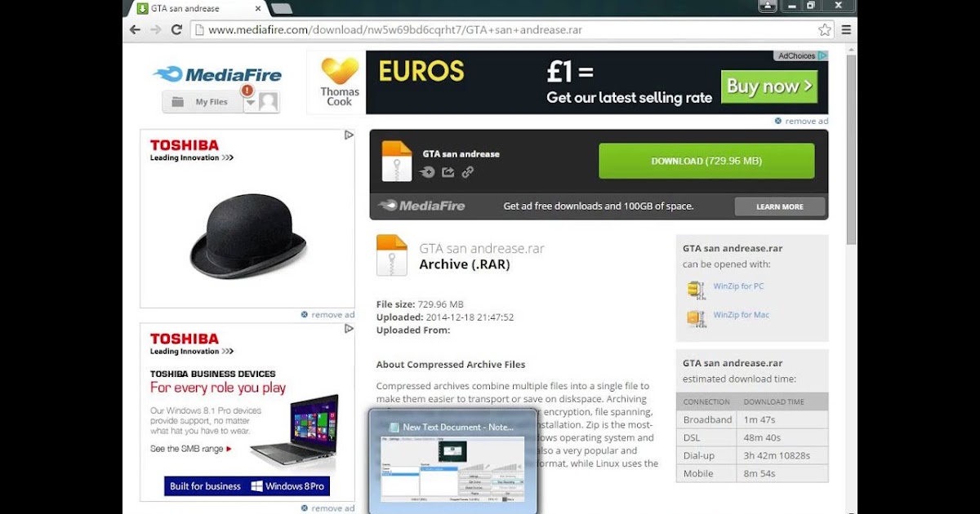The image size is (980, 514).
Task: Click the Toshiba bowler hat ad image
Action: [247, 219]
